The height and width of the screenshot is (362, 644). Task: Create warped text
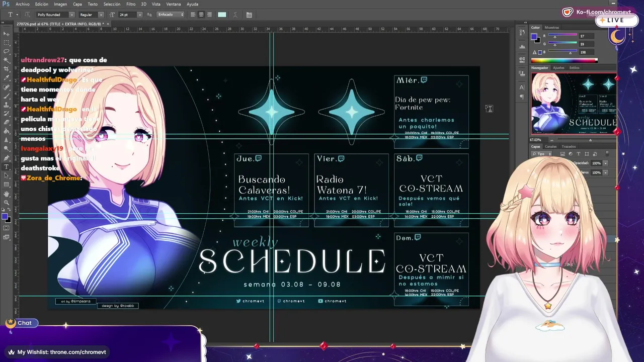[x=235, y=15]
